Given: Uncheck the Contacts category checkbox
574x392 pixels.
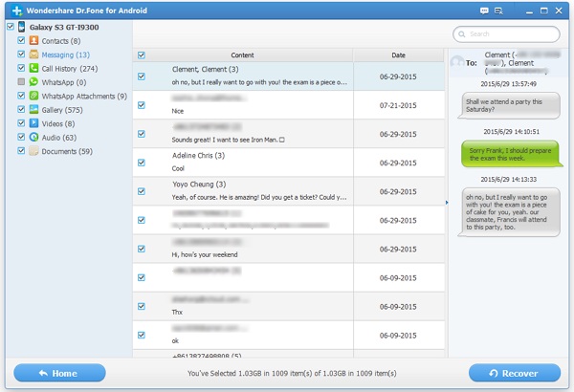Looking at the screenshot, I should (x=21, y=40).
